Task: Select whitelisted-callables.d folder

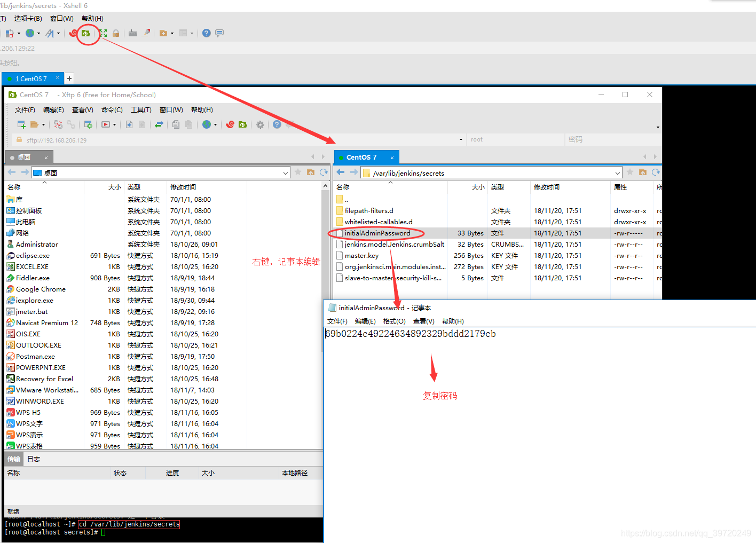Action: [379, 222]
